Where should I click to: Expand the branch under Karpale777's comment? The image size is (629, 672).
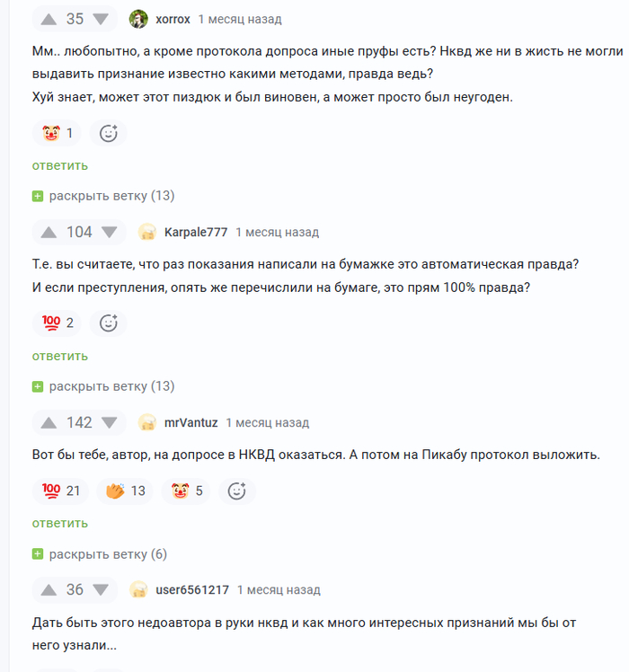103,386
